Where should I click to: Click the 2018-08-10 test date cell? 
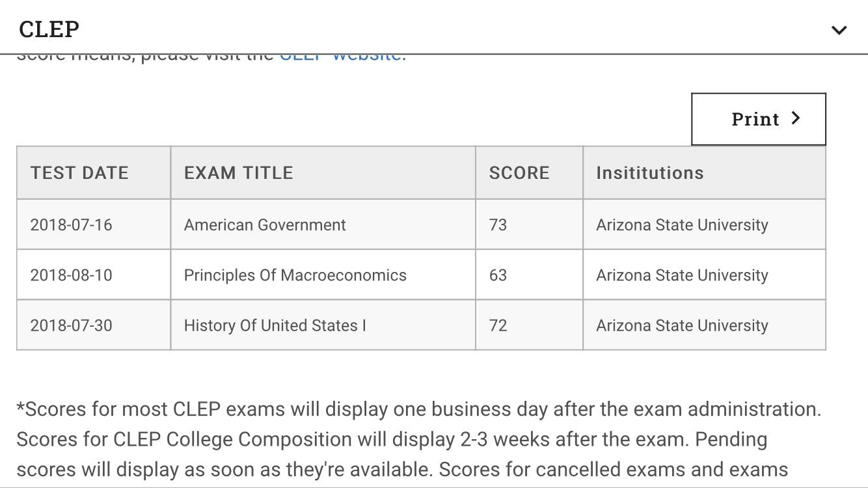(x=72, y=275)
